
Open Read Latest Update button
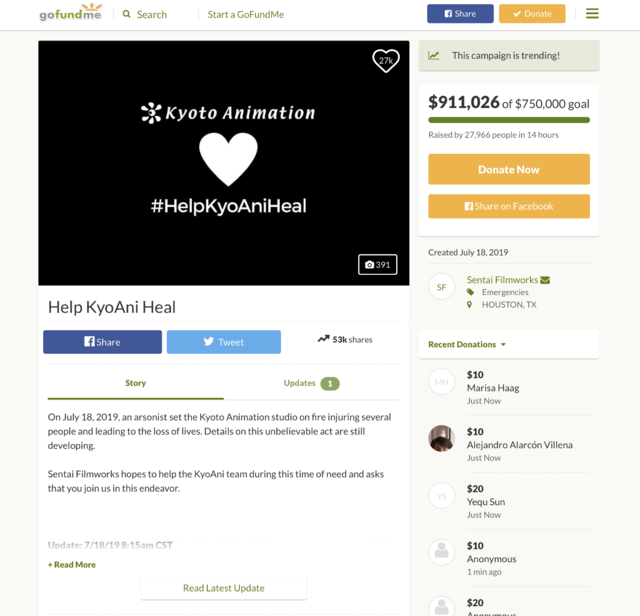tap(224, 588)
